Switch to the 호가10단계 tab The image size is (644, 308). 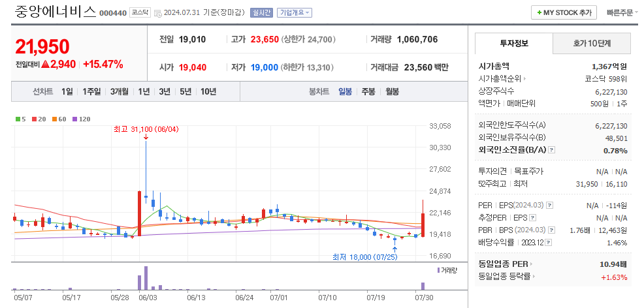(592, 44)
